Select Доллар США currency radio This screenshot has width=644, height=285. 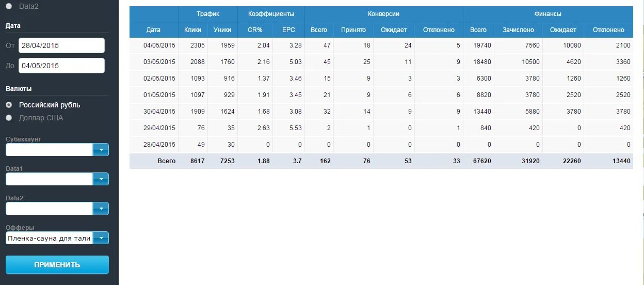point(9,118)
